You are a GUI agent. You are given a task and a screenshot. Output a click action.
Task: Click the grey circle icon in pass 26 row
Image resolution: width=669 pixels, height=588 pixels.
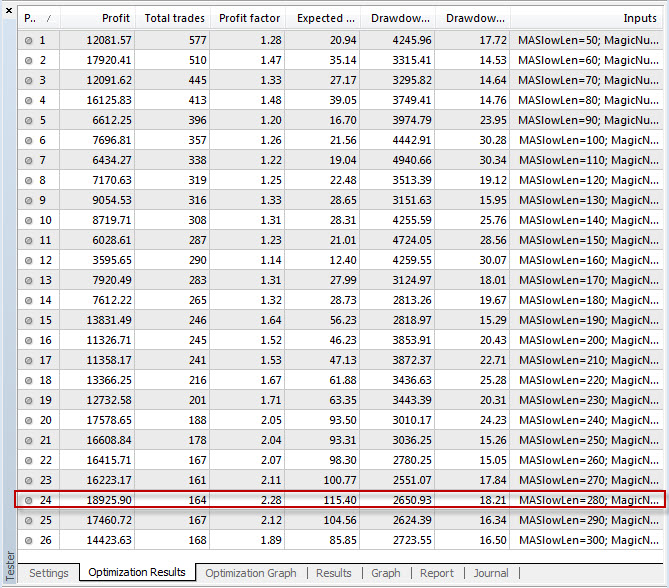28,540
